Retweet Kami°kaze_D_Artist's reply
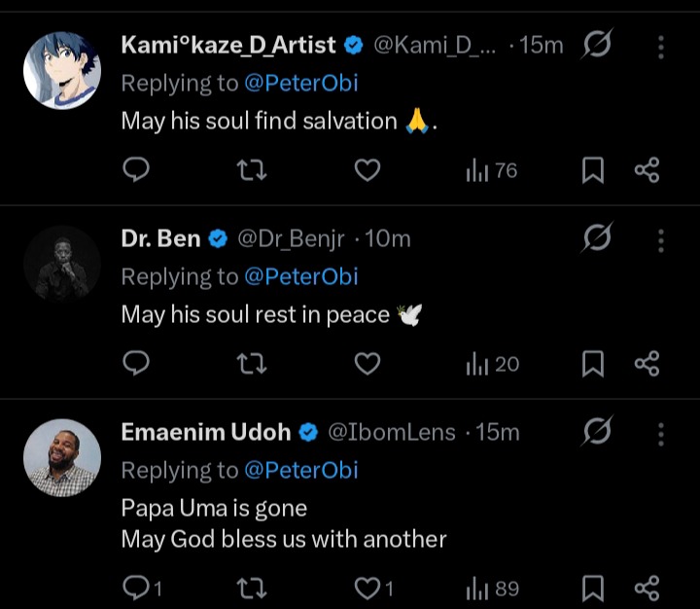 point(253,171)
